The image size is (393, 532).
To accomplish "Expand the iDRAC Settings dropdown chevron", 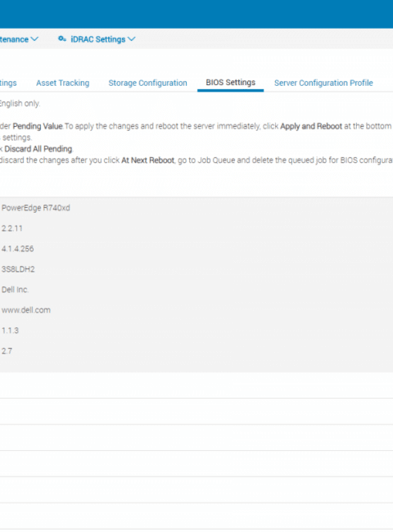I will click(x=132, y=39).
